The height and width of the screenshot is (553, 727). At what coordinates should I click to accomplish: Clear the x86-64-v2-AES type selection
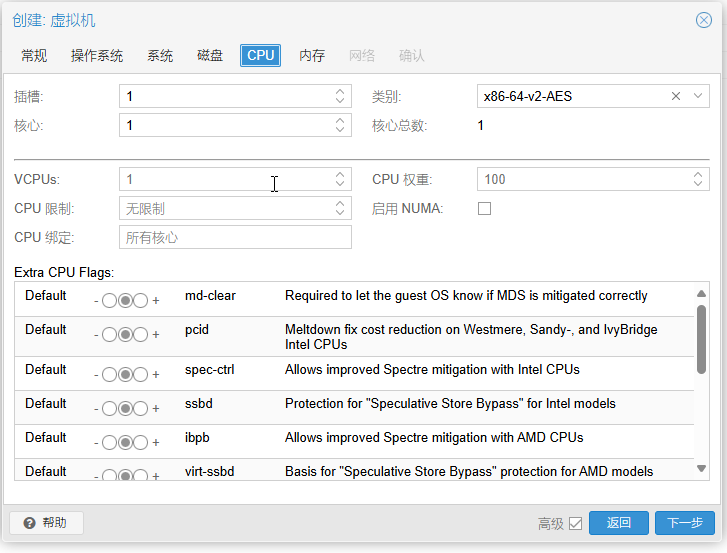tap(676, 96)
